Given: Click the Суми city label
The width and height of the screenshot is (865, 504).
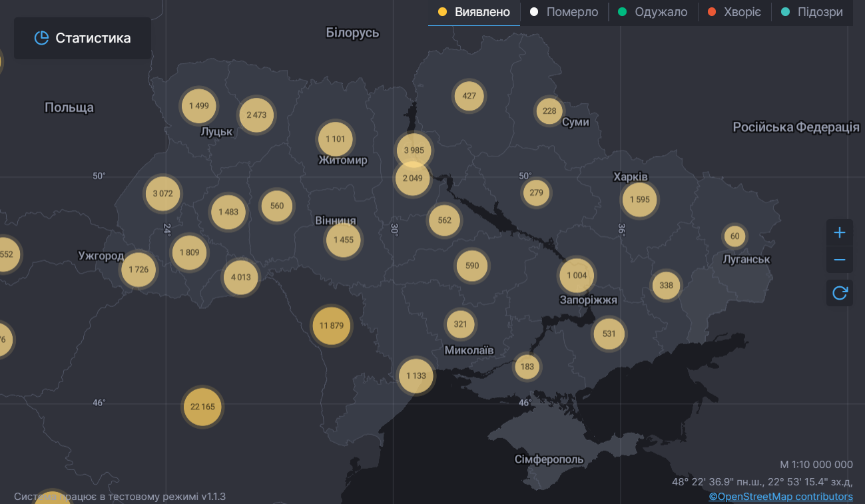Looking at the screenshot, I should [x=575, y=123].
